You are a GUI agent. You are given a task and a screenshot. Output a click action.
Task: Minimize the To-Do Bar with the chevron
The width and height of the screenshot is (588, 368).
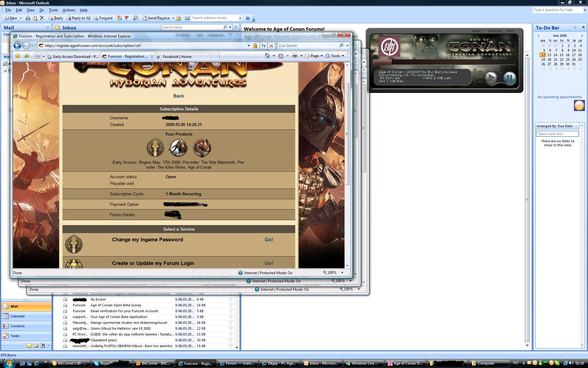pyautogui.click(x=575, y=28)
